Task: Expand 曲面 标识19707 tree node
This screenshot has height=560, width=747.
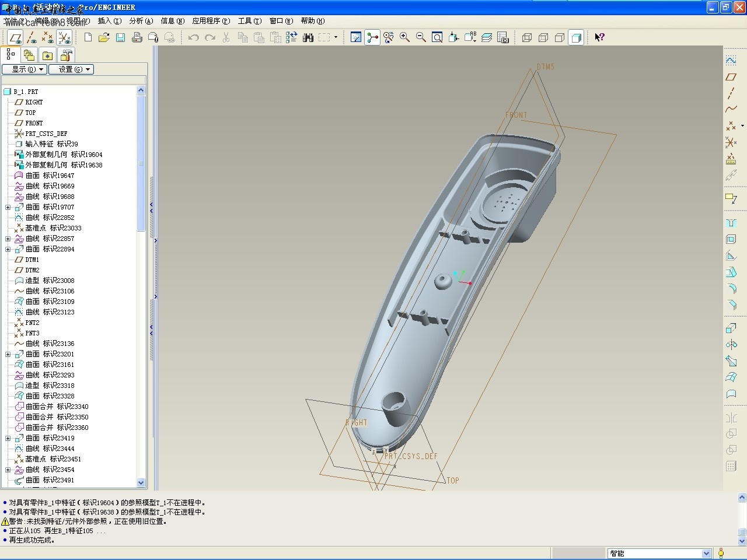Action: point(8,207)
